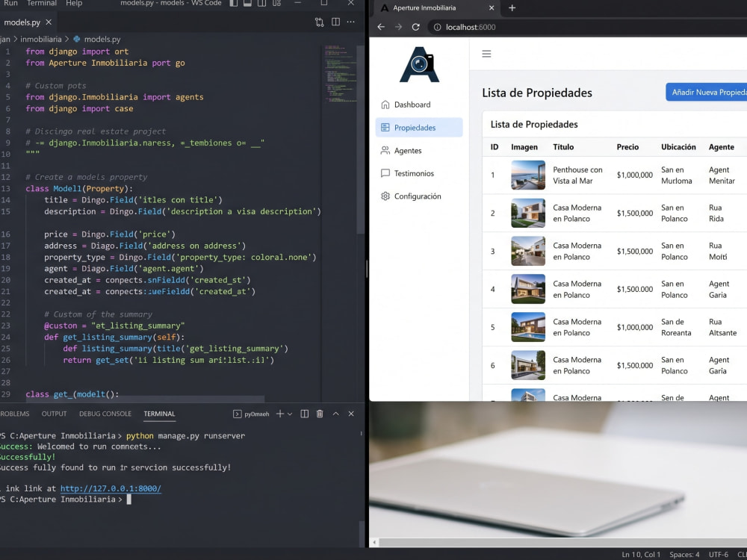Click the code minimap in editor
This screenshot has height=560, width=747.
click(340, 74)
